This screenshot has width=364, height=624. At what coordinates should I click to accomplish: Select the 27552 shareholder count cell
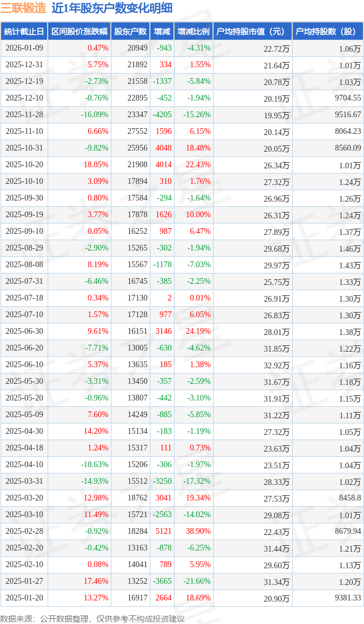coord(137,132)
